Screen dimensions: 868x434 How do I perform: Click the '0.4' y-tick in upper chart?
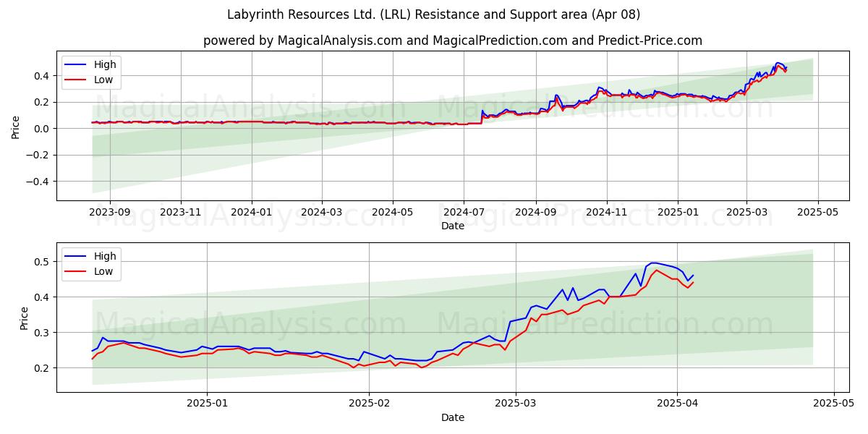click(43, 76)
